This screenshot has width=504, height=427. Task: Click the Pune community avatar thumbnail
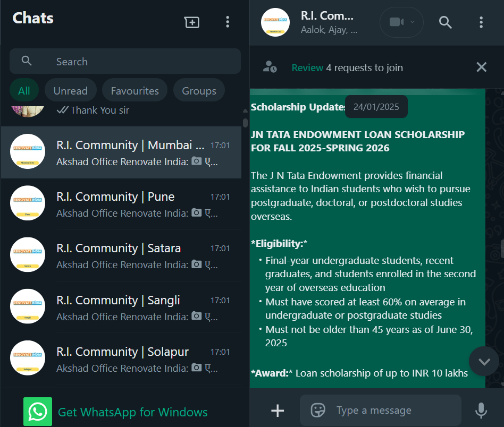[x=28, y=203]
